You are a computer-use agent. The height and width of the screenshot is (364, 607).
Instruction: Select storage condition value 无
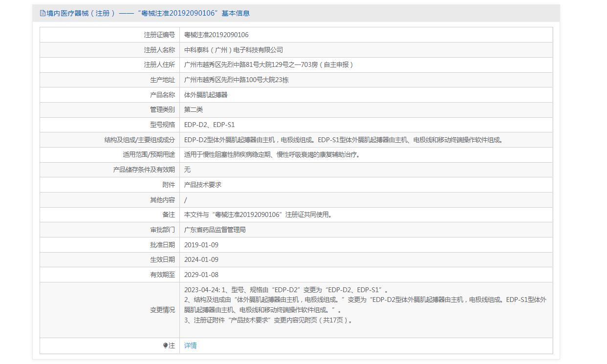click(x=188, y=170)
